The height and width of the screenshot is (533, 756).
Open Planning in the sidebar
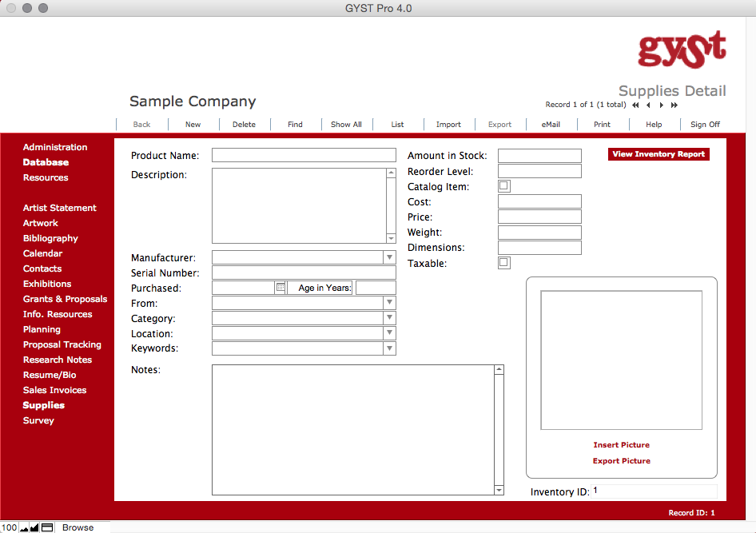coord(42,329)
